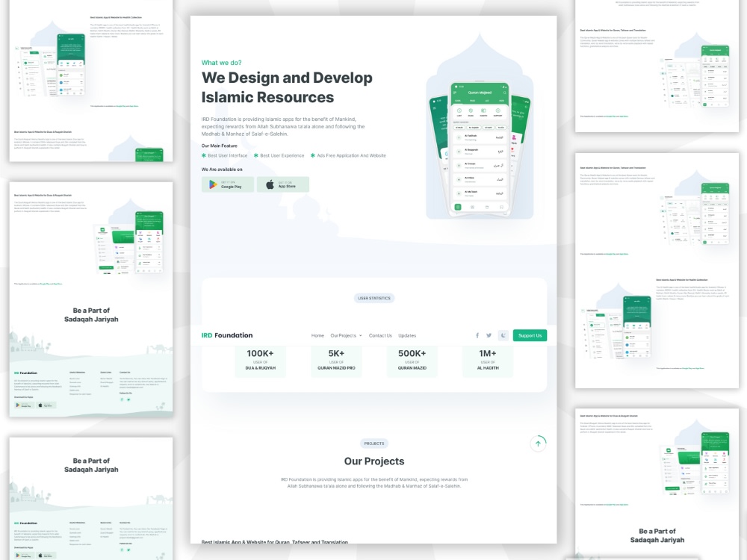Click the Our Projects section heading
This screenshot has height=560, width=747.
click(x=374, y=461)
